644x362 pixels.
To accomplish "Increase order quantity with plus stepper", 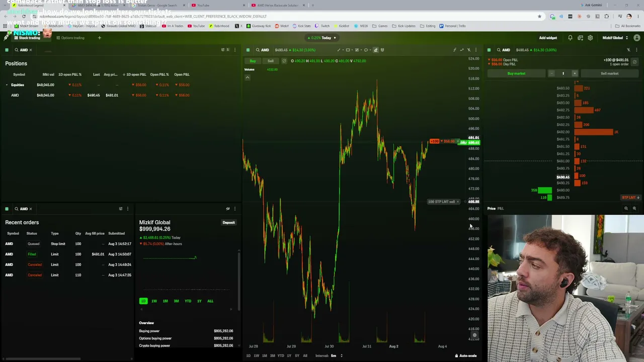I will point(575,73).
